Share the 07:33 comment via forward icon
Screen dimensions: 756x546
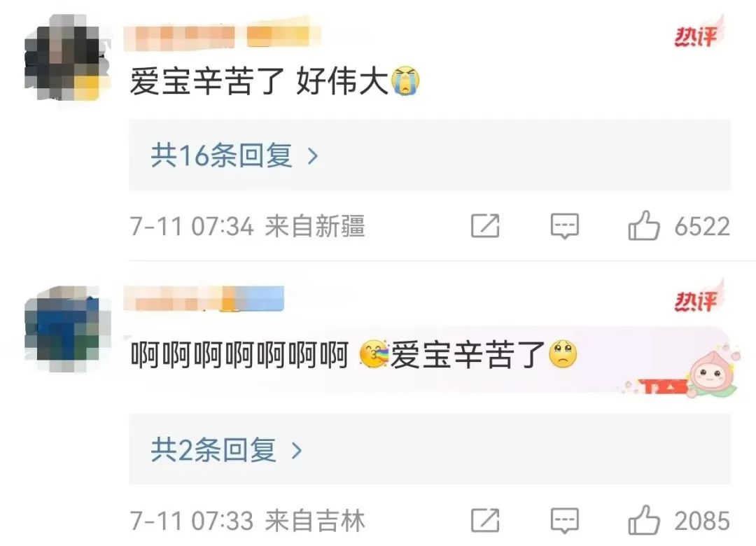coord(485,520)
